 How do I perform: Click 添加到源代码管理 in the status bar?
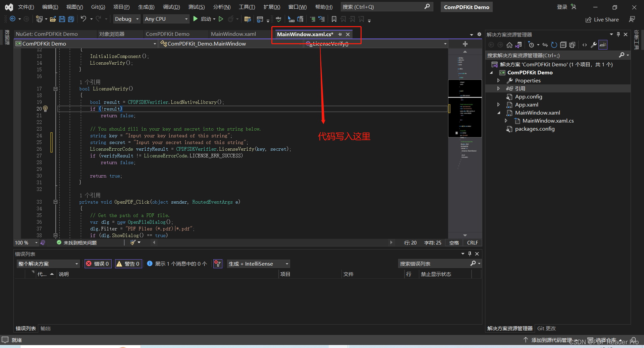551,340
